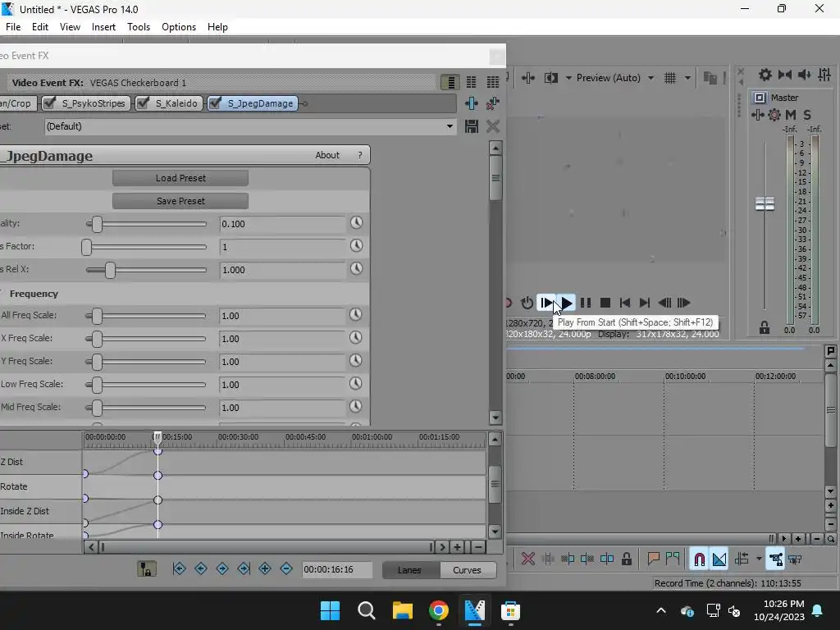Image resolution: width=840 pixels, height=630 pixels.
Task: Delete keyframe with minus diamond icon
Action: point(286,569)
